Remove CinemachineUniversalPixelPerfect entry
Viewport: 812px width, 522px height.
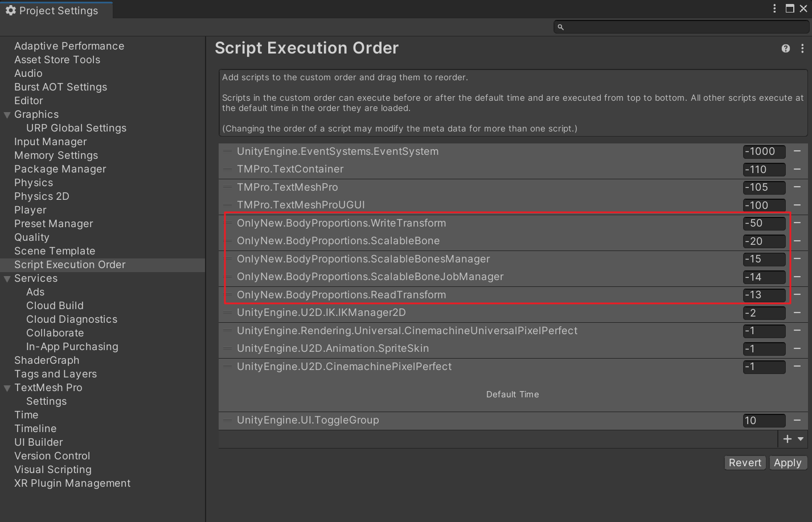coord(797,330)
